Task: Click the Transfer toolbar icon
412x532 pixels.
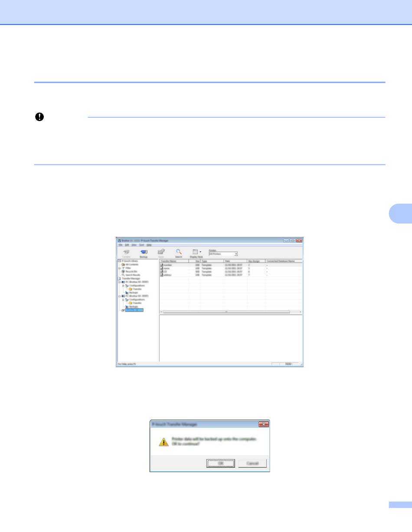Action: [126, 252]
